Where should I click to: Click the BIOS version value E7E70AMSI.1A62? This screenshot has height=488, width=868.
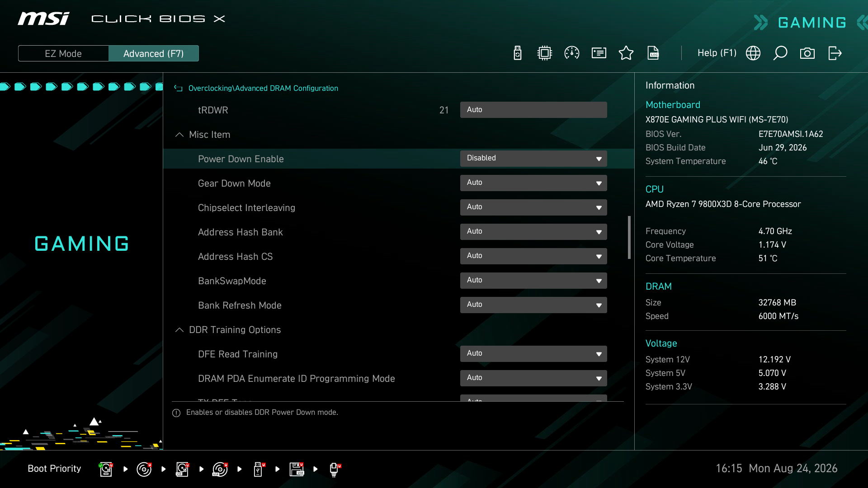pyautogui.click(x=791, y=134)
